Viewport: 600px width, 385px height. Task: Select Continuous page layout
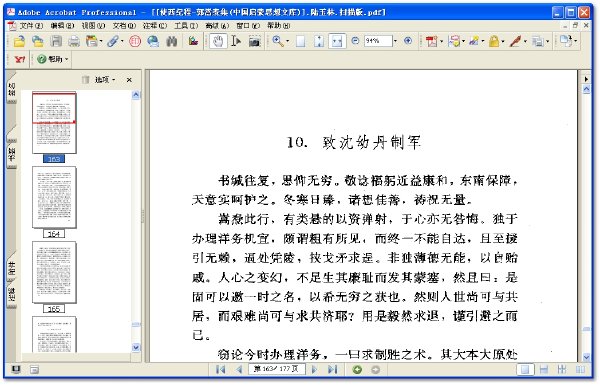pos(543,369)
